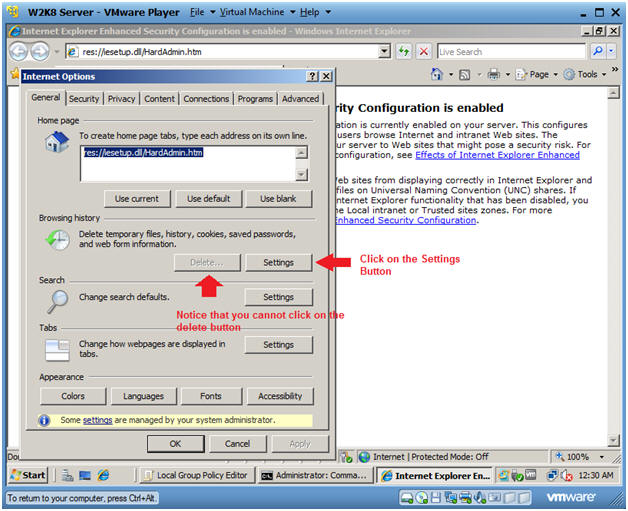628x511 pixels.
Task: Open Effects of Internet Explorer Enhanced link
Action: (x=497, y=155)
